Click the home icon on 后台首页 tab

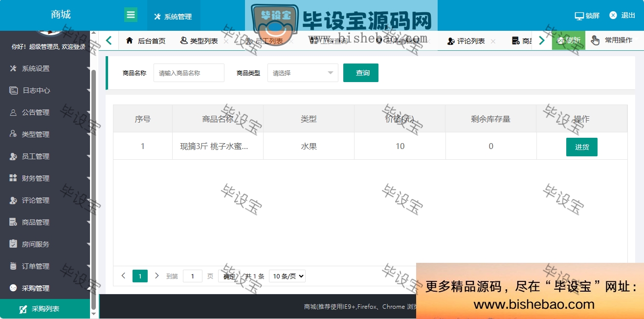click(x=130, y=41)
